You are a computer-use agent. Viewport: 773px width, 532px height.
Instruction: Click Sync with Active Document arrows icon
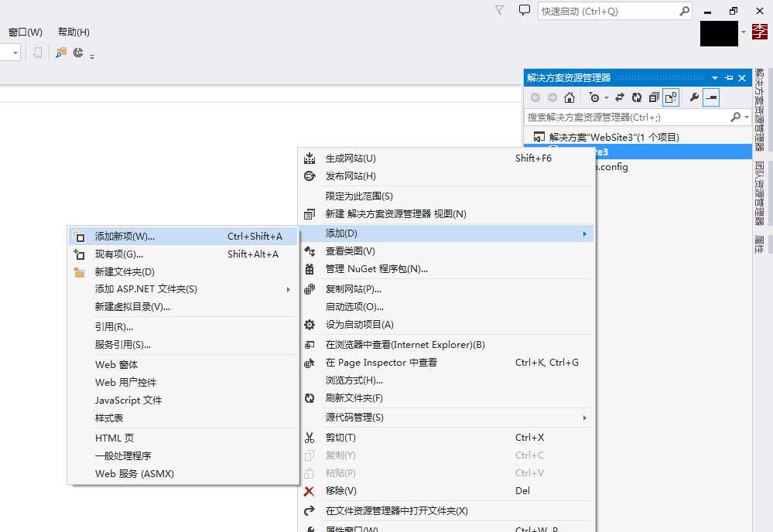click(x=620, y=97)
